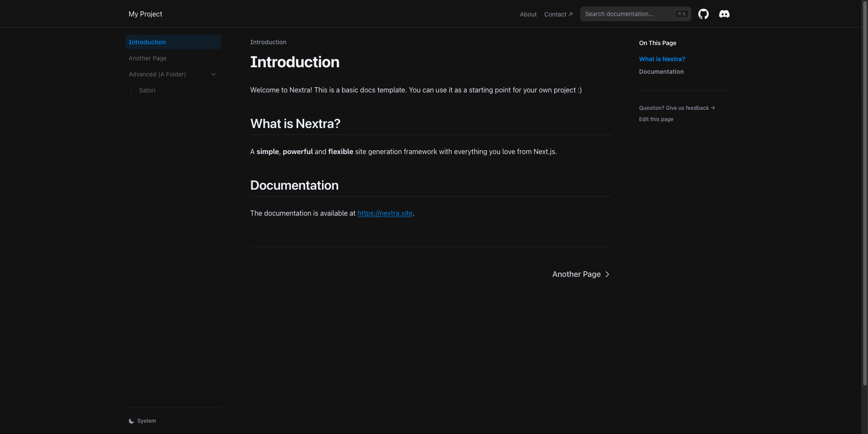Click the moon theme icon
The width and height of the screenshot is (868, 434).
(131, 421)
